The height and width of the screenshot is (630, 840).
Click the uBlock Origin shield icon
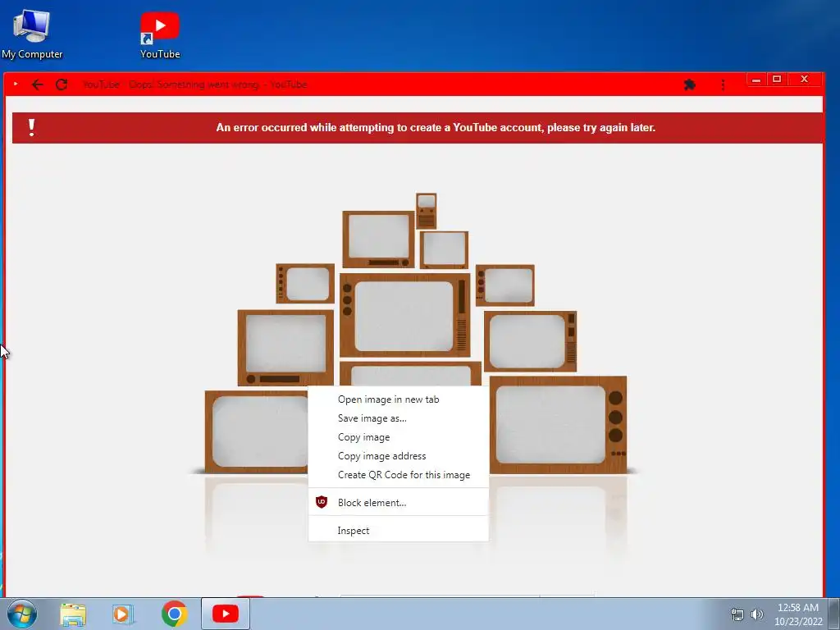(x=322, y=502)
